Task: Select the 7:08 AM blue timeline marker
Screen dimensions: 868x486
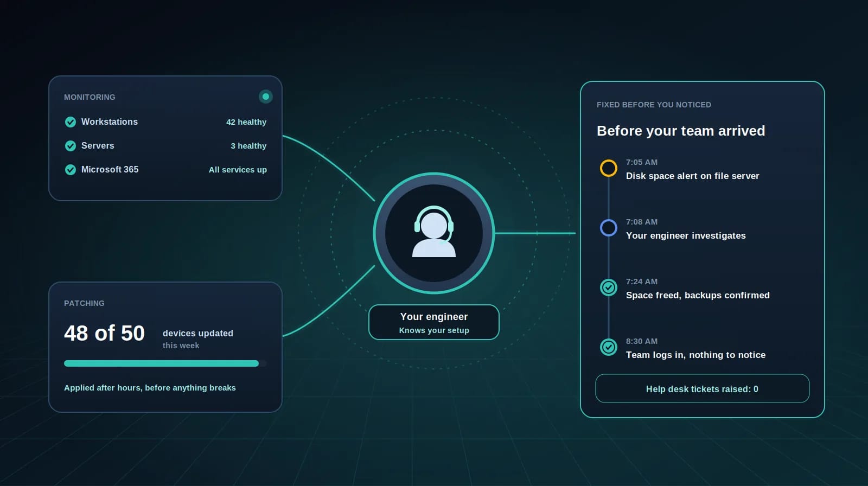Action: (609, 228)
